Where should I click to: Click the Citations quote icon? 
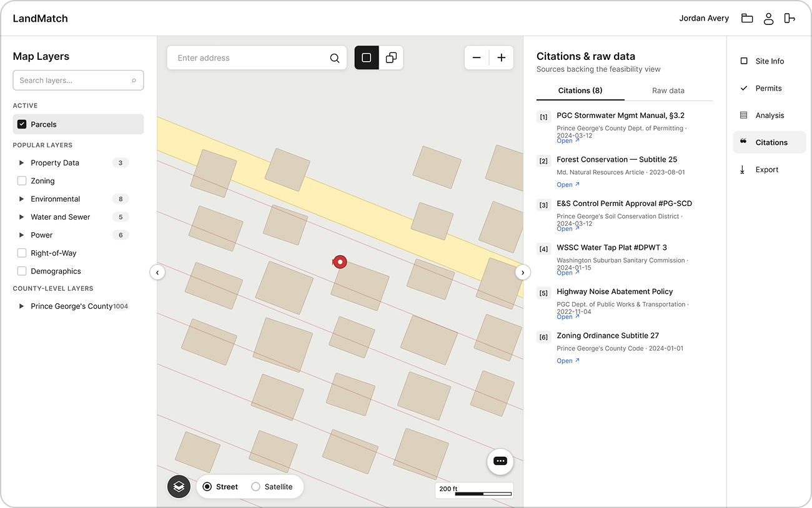click(743, 142)
